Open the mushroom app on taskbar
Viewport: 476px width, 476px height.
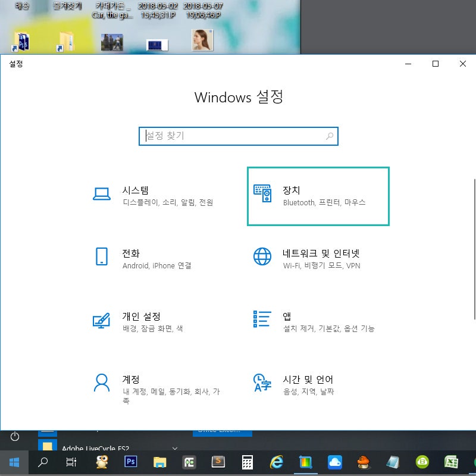point(364,462)
